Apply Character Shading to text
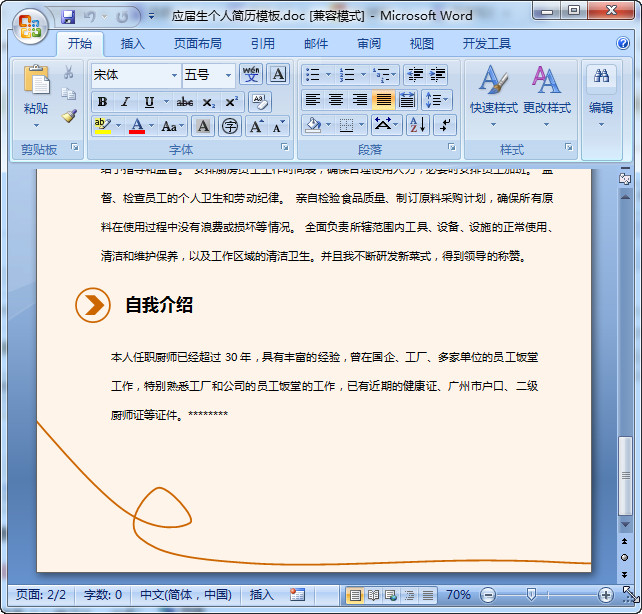This screenshot has height=614, width=642. pos(203,126)
